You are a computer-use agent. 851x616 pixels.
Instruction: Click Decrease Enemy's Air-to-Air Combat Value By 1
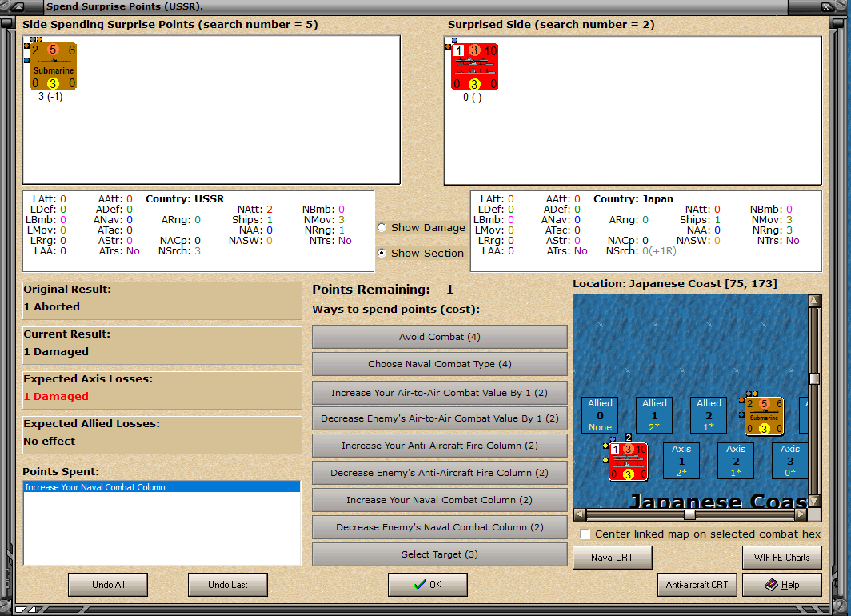pyautogui.click(x=440, y=418)
